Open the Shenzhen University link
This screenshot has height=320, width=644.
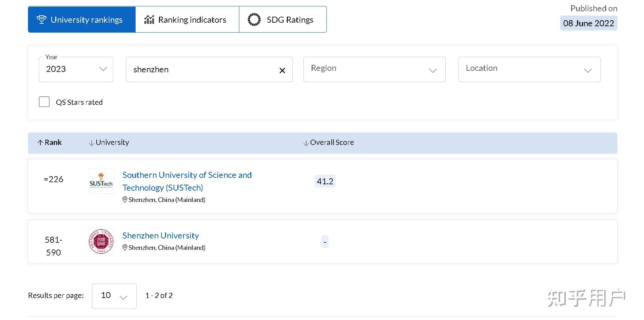click(161, 236)
